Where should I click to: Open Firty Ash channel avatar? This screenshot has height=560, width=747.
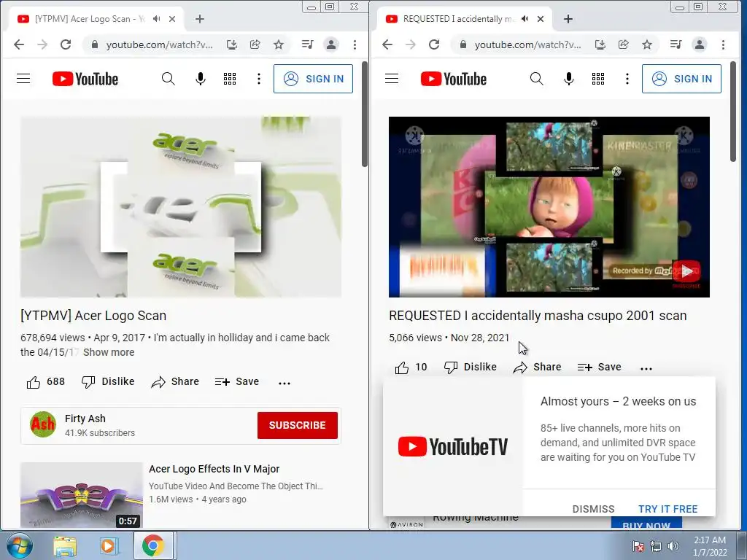43,424
